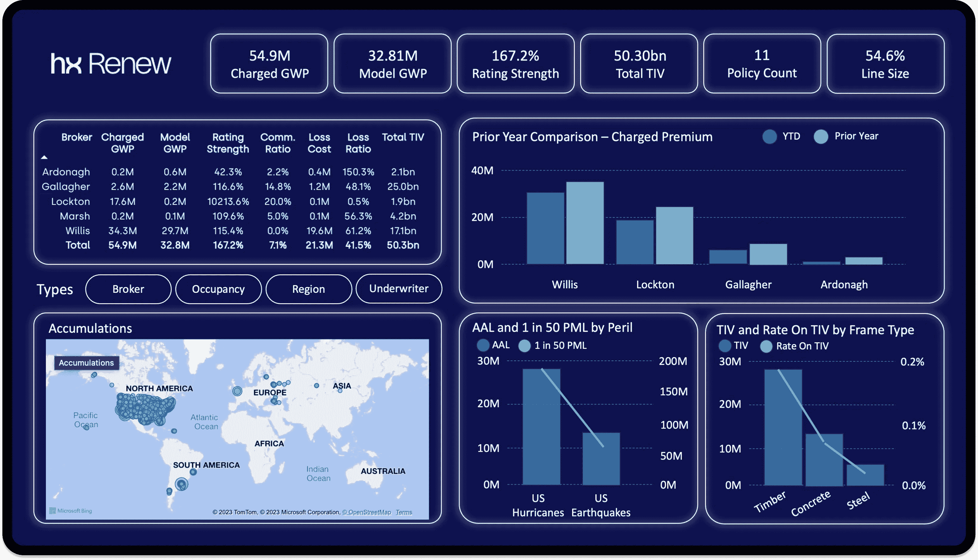The width and height of the screenshot is (978, 560).
Task: Click the Accumulations label on the map
Action: coord(86,363)
